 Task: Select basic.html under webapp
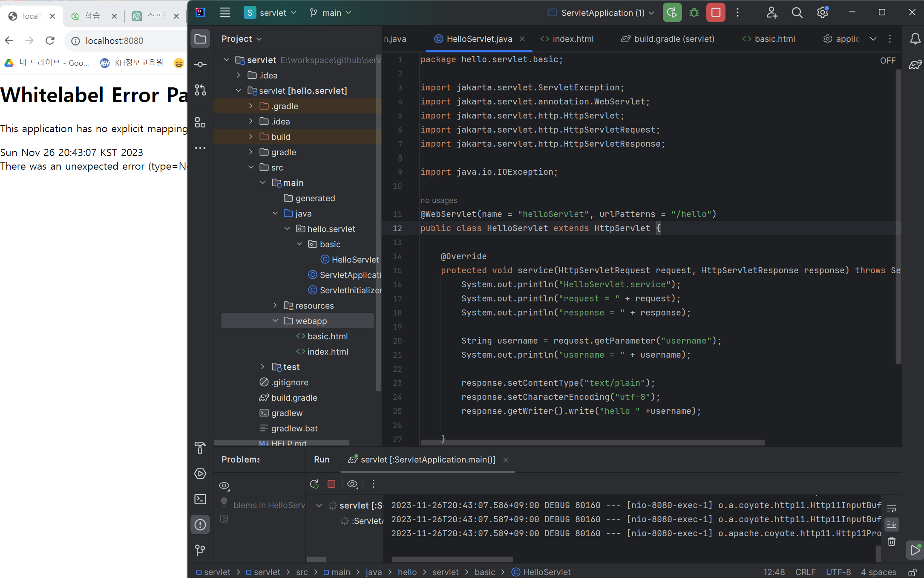[322, 336]
